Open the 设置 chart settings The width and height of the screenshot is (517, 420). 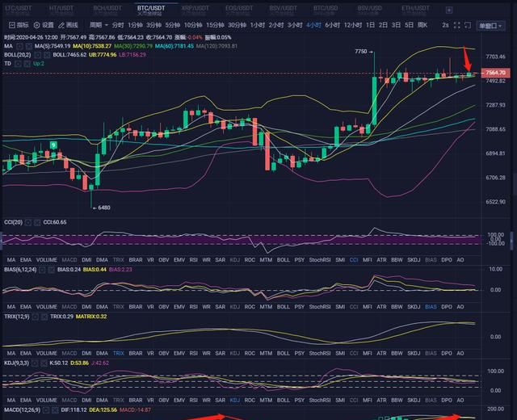click(x=44, y=25)
